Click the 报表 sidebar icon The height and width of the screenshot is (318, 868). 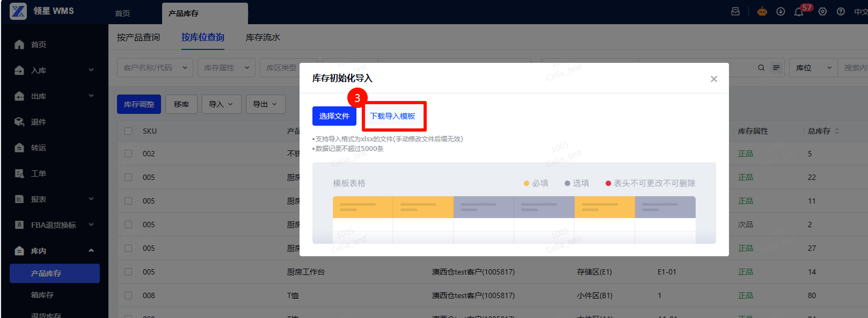pyautogui.click(x=19, y=199)
